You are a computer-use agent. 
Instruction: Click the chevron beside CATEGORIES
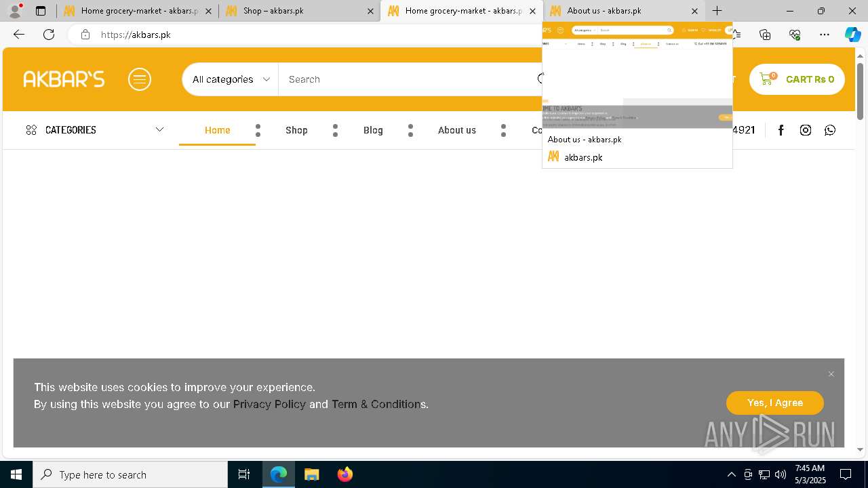159,129
